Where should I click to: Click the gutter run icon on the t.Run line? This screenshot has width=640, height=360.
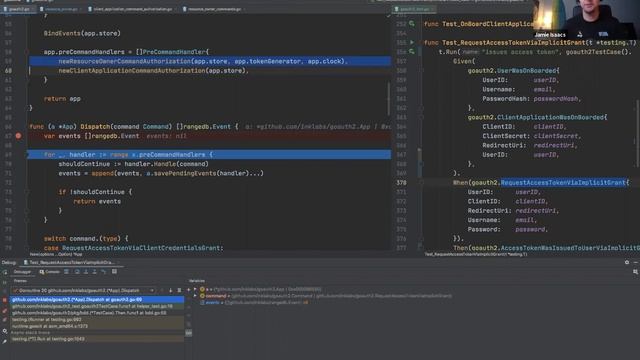coord(412,52)
